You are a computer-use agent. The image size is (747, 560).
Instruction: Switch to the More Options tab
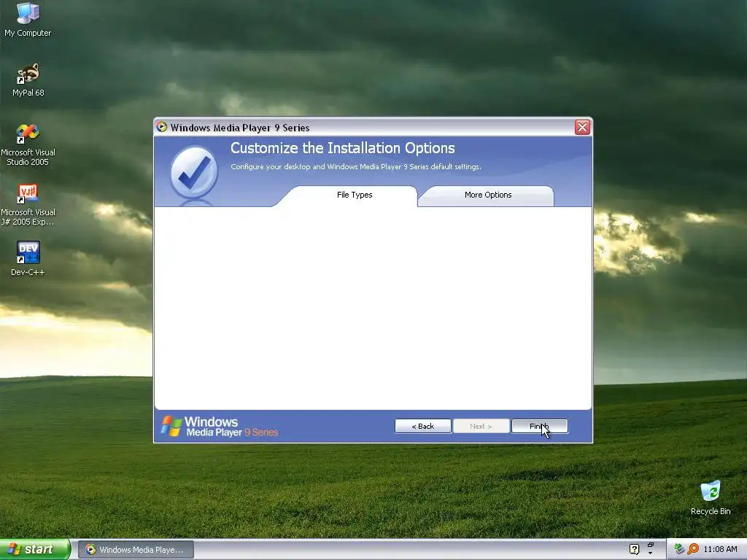488,195
